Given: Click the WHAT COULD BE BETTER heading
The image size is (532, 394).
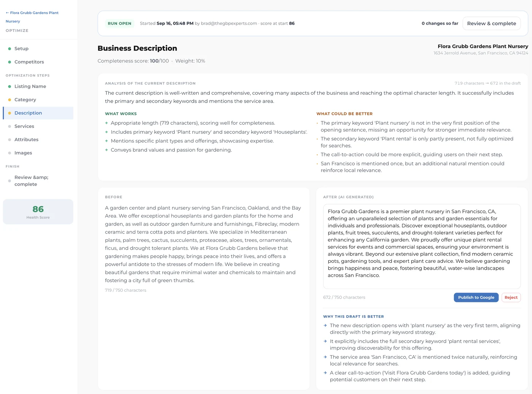Looking at the screenshot, I should click(x=345, y=114).
